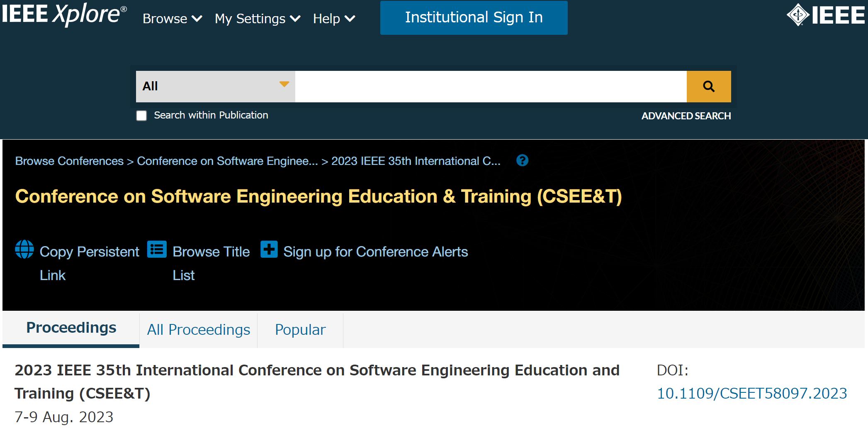Click the IEEE logo in the header
The height and width of the screenshot is (428, 868).
point(825,15)
